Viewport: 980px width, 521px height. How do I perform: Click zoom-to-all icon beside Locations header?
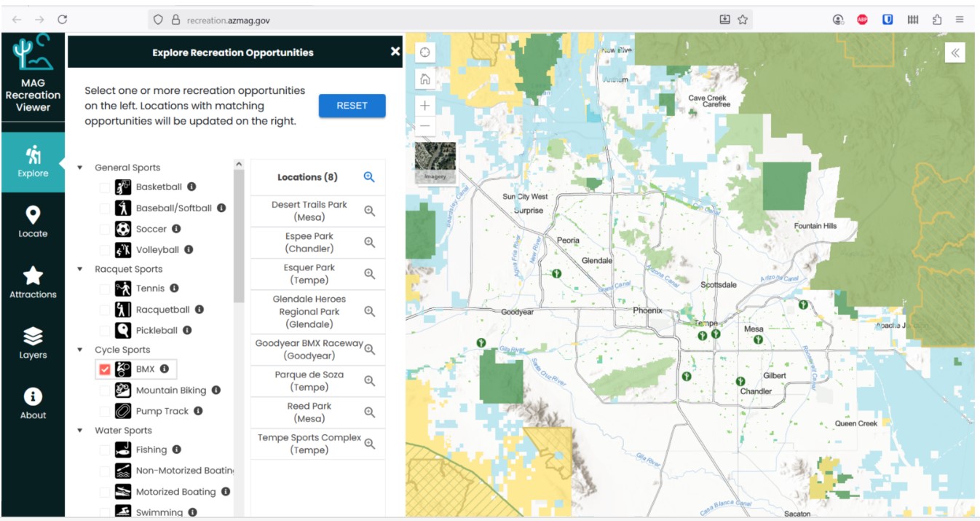point(369,177)
